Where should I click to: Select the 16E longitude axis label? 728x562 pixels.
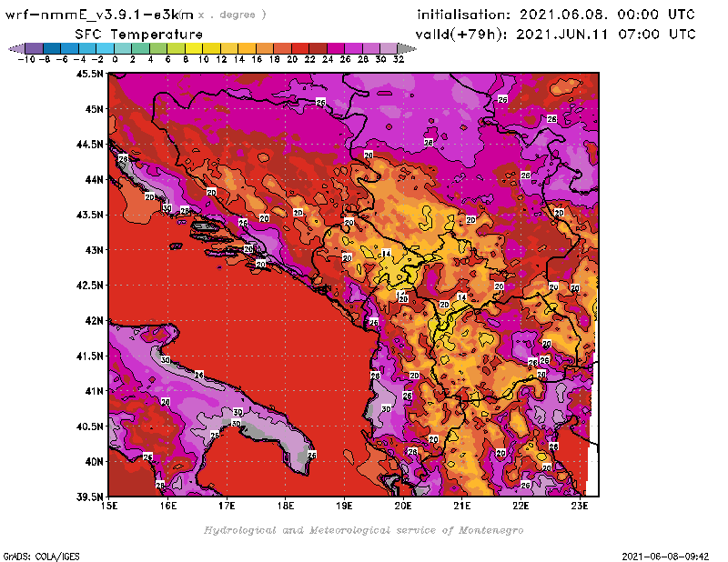tap(168, 506)
